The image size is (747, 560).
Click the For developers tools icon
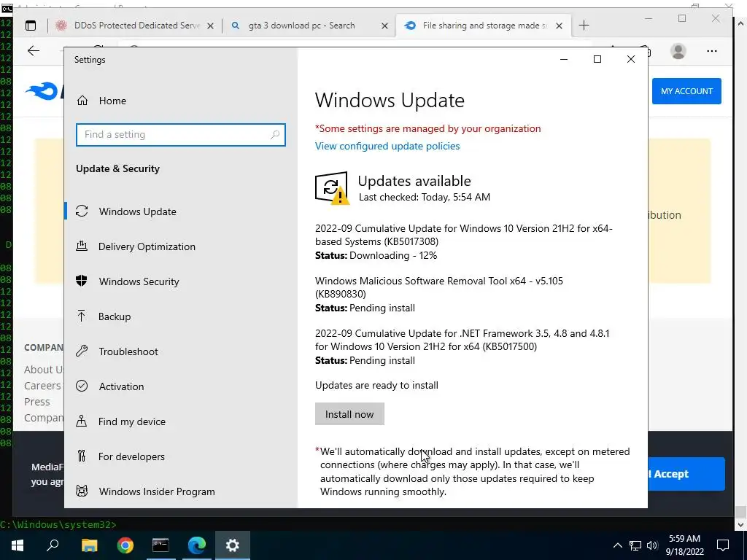(x=82, y=456)
